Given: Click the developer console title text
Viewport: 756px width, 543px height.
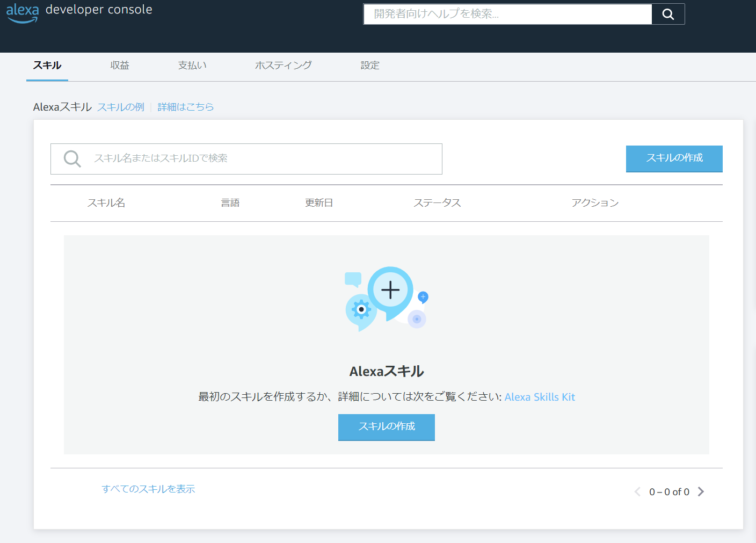Looking at the screenshot, I should [99, 10].
